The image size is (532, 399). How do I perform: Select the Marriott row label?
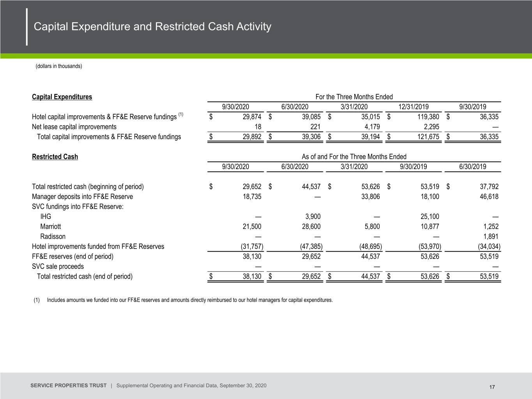click(x=51, y=226)
